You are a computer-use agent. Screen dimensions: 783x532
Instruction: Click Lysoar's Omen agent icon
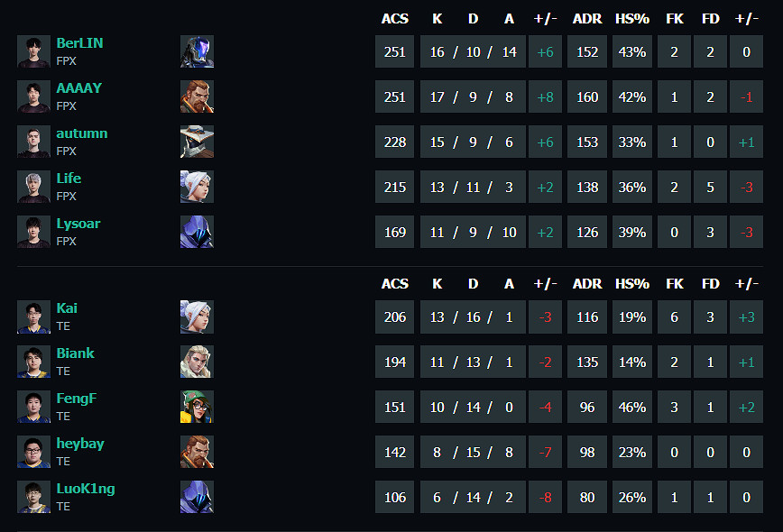[197, 232]
